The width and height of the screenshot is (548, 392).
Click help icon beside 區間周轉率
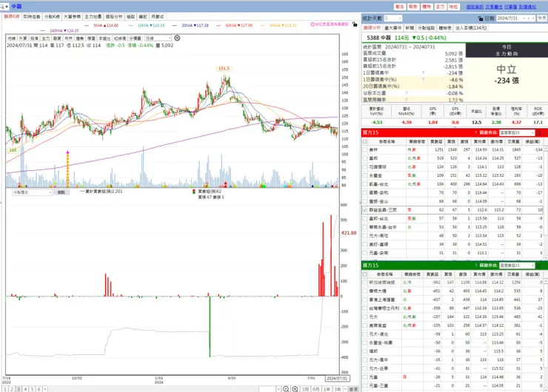tap(407, 100)
